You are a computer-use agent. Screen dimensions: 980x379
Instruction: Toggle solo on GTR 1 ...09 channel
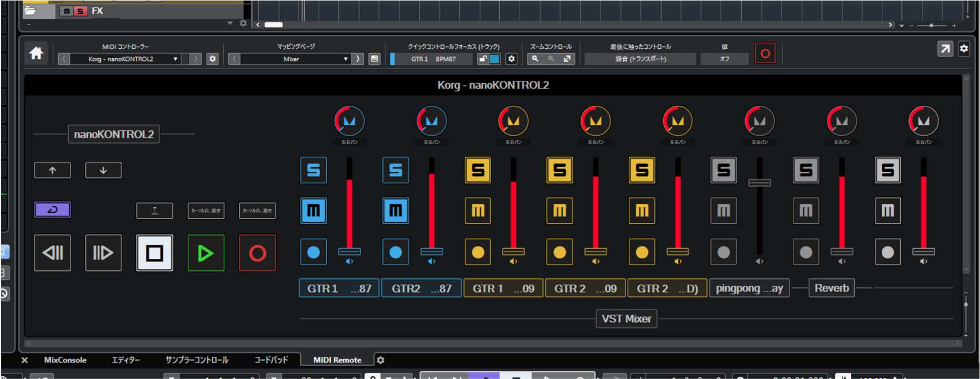[478, 170]
